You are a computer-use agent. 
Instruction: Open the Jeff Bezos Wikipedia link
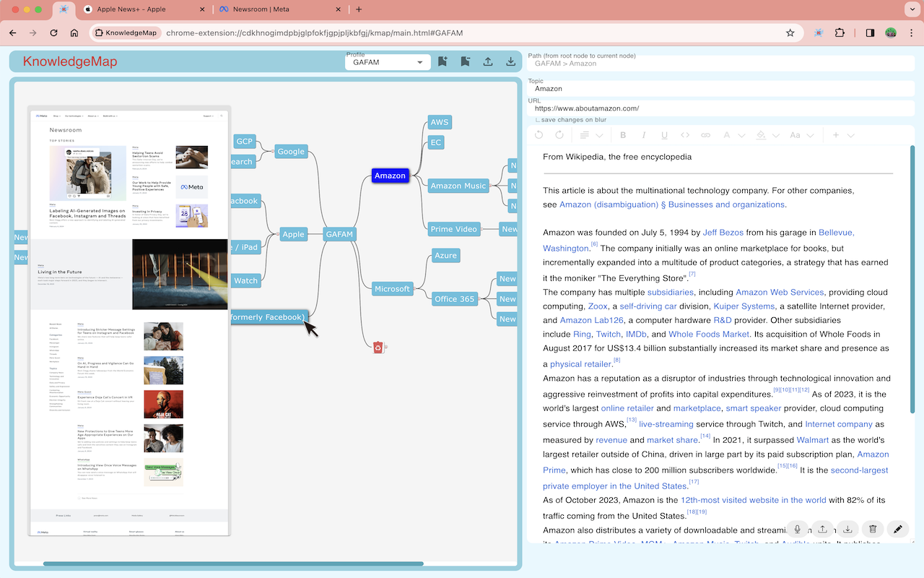point(723,232)
